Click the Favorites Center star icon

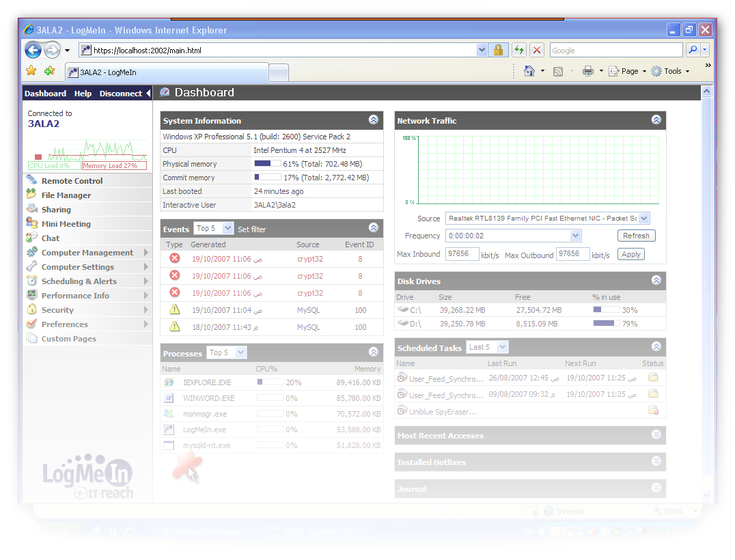31,71
